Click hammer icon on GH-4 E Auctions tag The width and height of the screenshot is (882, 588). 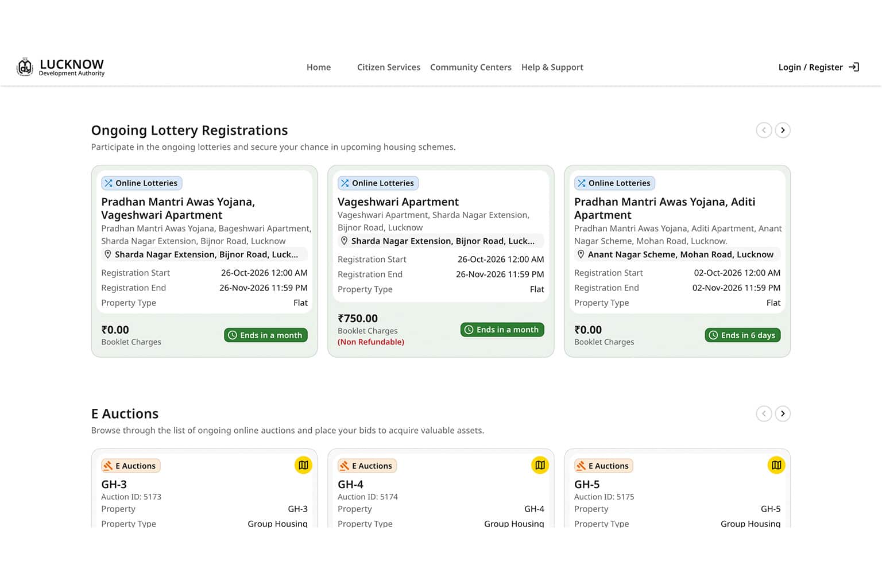click(x=345, y=466)
